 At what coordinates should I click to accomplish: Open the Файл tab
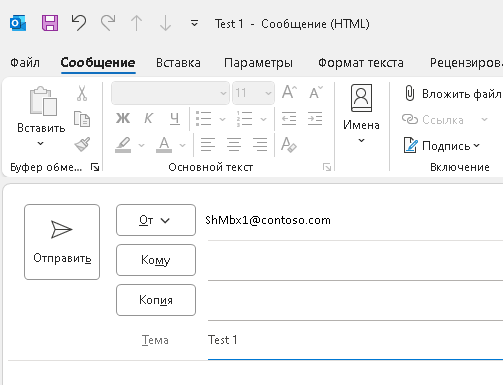pyautogui.click(x=25, y=63)
